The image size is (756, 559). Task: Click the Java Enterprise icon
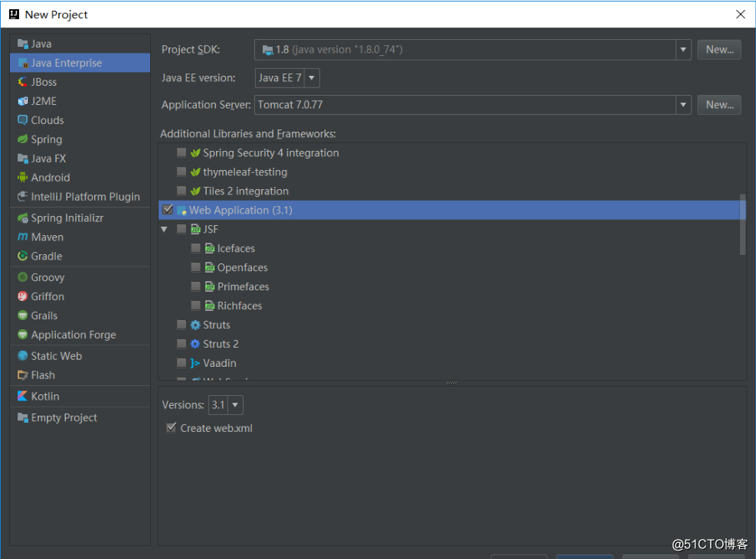(x=23, y=63)
